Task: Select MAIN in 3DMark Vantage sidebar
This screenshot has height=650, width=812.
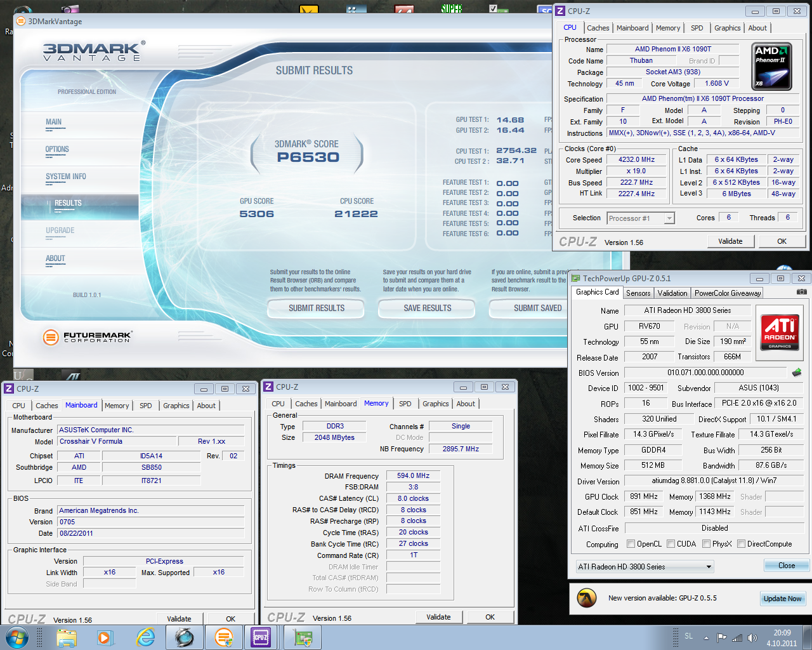Action: coord(54,123)
